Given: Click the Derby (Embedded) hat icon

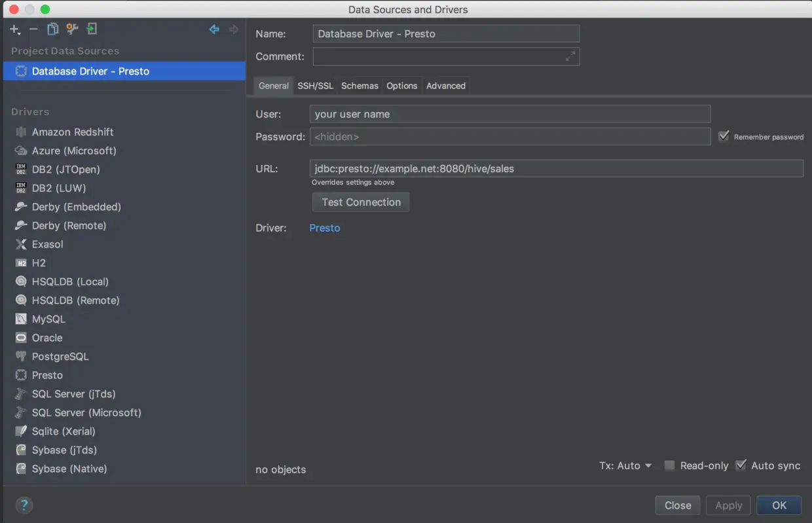Looking at the screenshot, I should coord(21,207).
